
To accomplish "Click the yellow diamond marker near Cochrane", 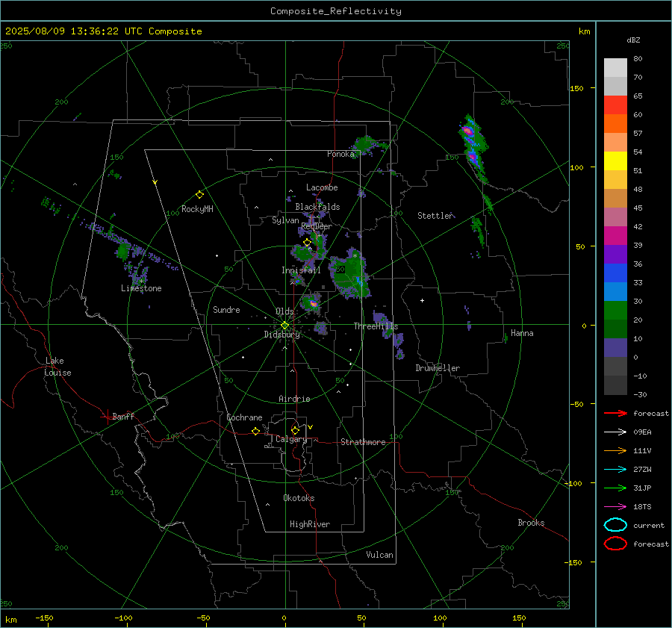I will tap(255, 432).
